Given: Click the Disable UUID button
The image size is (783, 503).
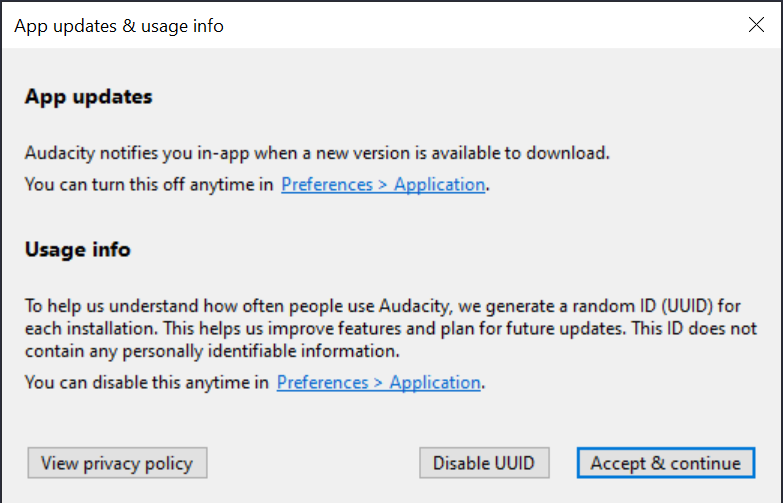Looking at the screenshot, I should tap(484, 463).
